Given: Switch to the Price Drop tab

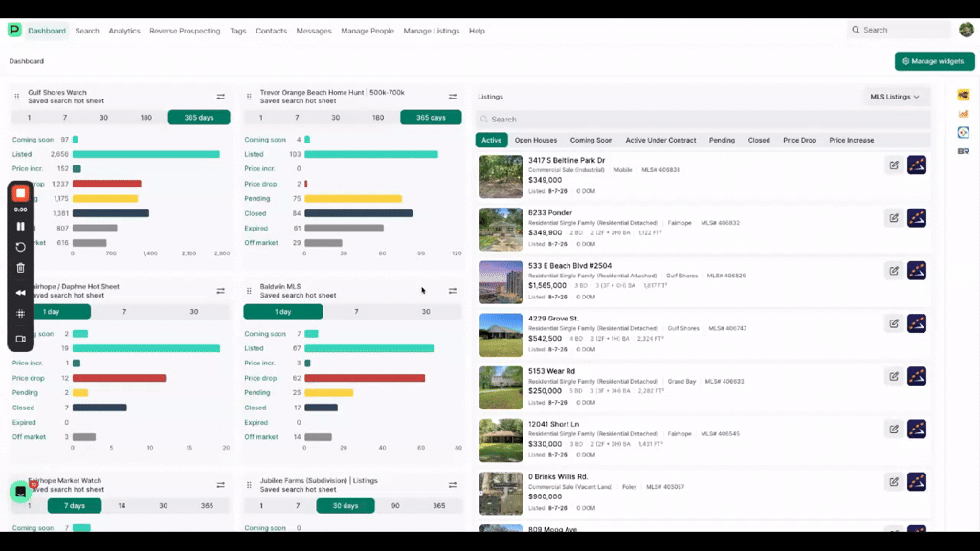Looking at the screenshot, I should 799,140.
